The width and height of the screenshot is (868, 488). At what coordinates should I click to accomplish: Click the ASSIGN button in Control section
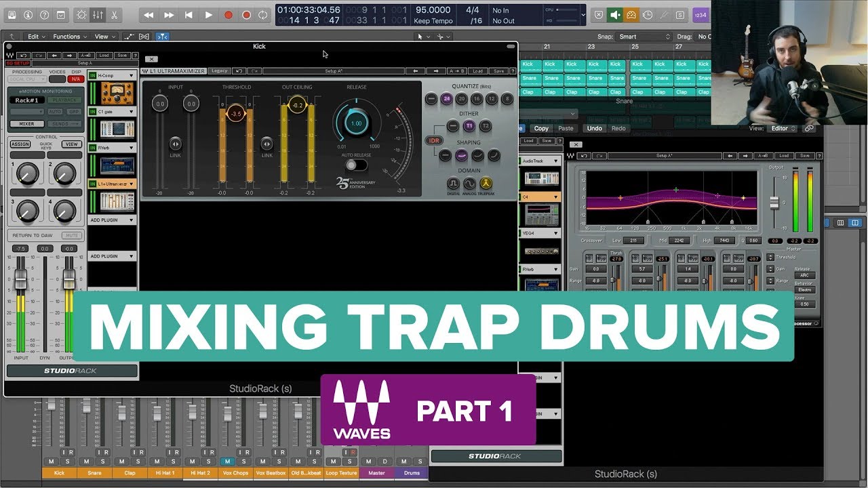tap(20, 144)
